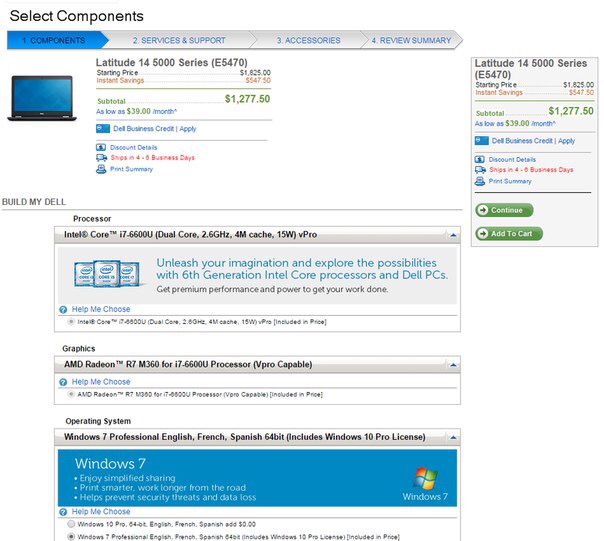
Task: Click Instant Savings $547.50 in main summary
Action: pos(183,81)
